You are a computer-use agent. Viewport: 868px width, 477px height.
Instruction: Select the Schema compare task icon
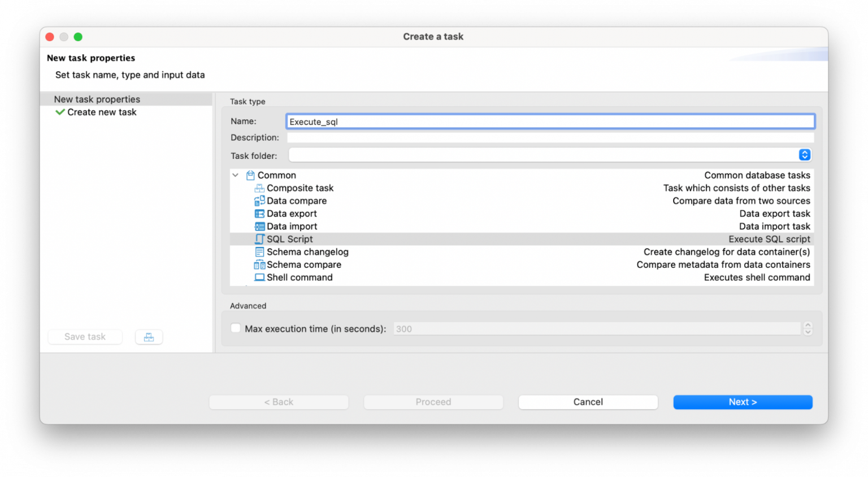coord(259,264)
